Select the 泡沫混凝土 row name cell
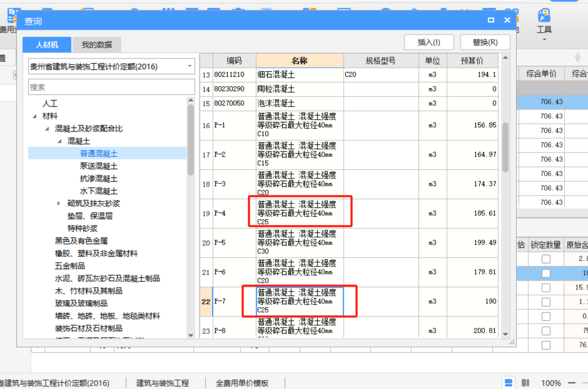This screenshot has height=389, width=588. [x=300, y=103]
